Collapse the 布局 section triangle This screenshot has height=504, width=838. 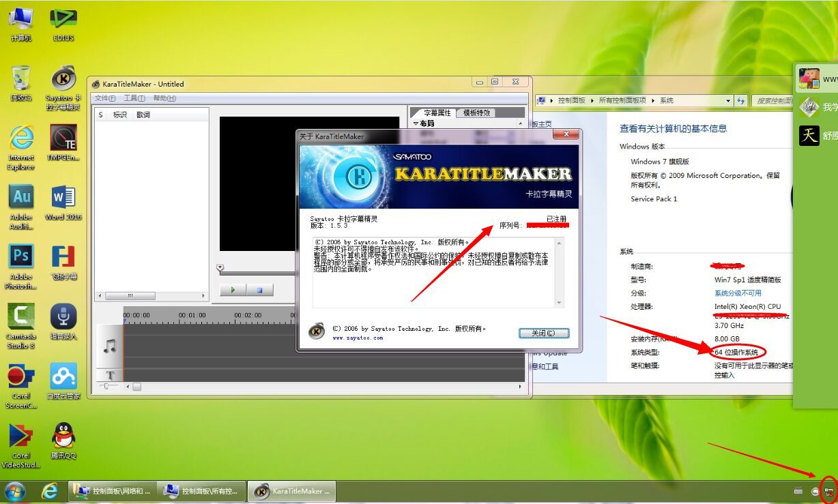416,123
